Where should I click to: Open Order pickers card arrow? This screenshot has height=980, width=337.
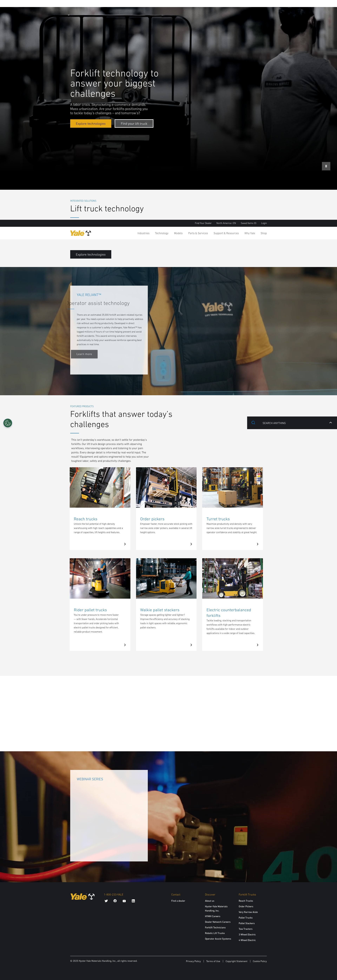tap(191, 544)
